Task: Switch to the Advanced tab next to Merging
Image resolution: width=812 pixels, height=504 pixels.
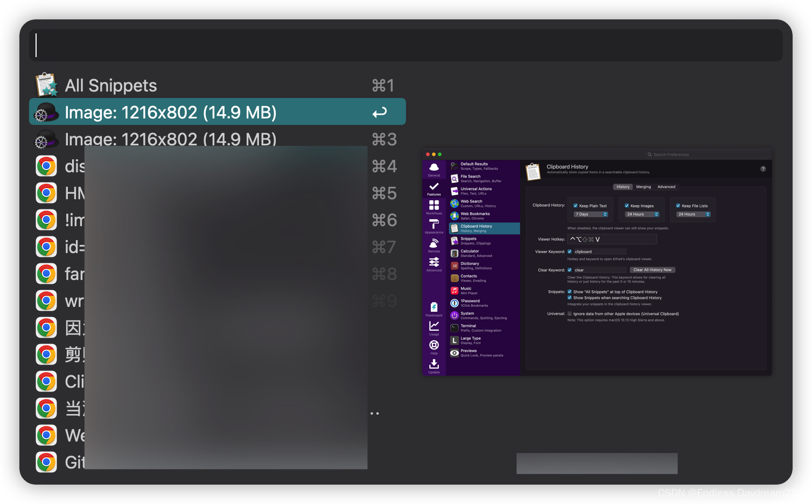Action: (666, 187)
